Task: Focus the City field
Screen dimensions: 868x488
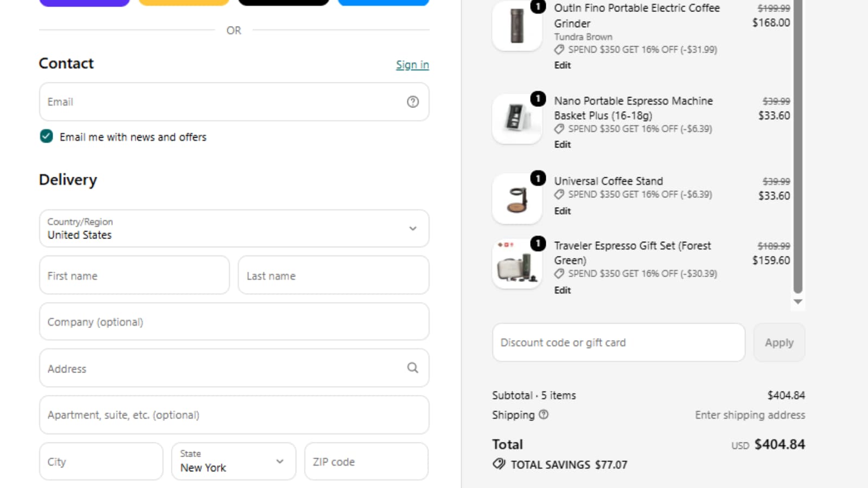Action: 101,461
